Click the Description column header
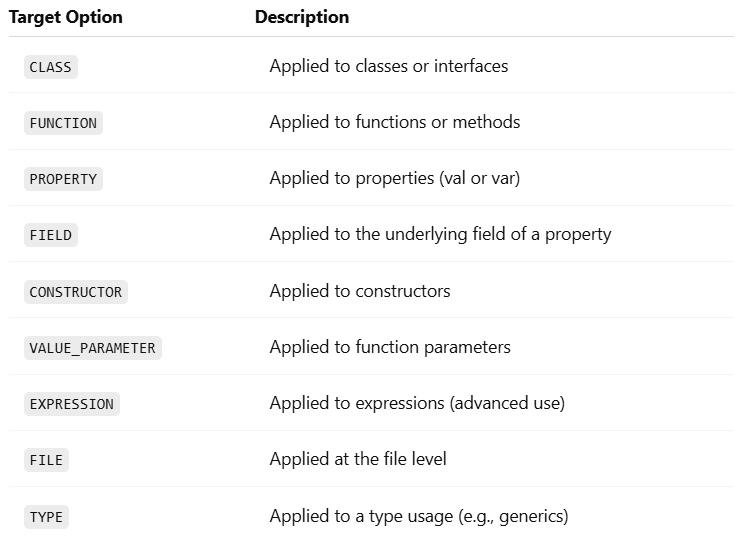The image size is (742, 547). (302, 17)
